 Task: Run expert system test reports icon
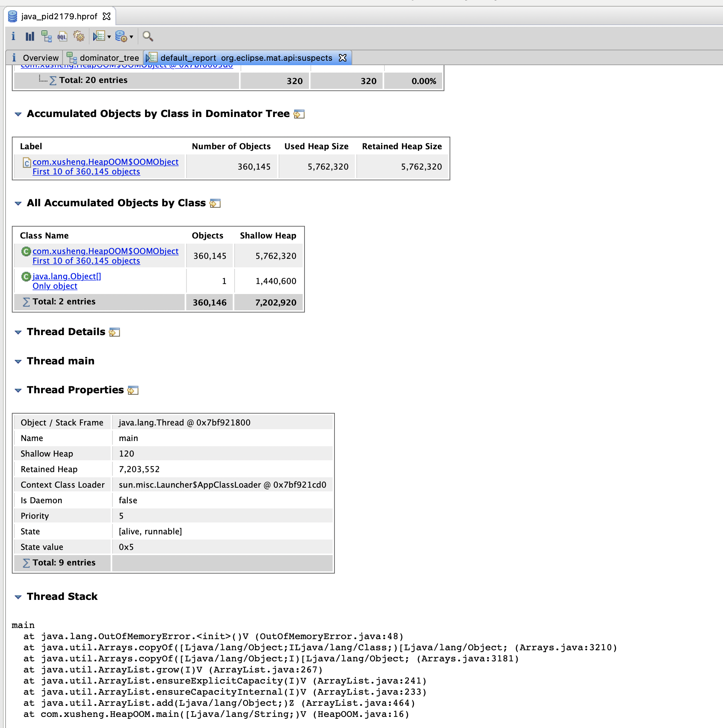click(99, 36)
